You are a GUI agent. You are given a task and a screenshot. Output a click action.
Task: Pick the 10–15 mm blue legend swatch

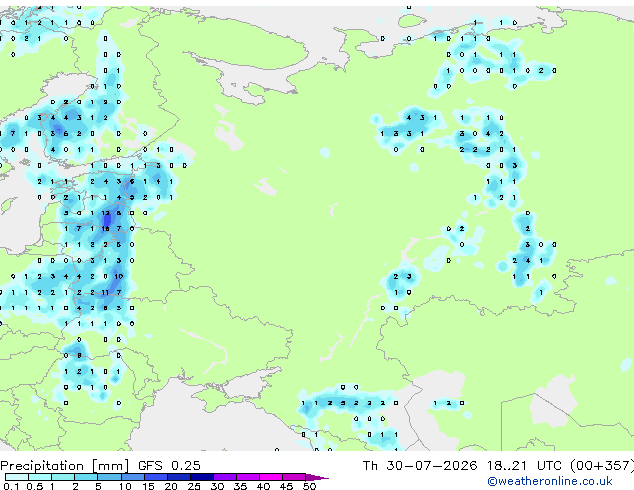(133, 477)
